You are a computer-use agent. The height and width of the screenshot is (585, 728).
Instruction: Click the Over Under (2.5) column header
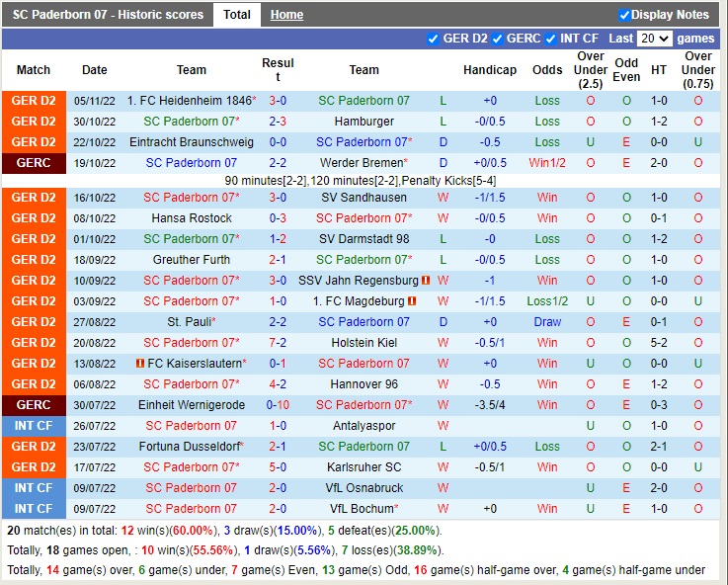[591, 70]
